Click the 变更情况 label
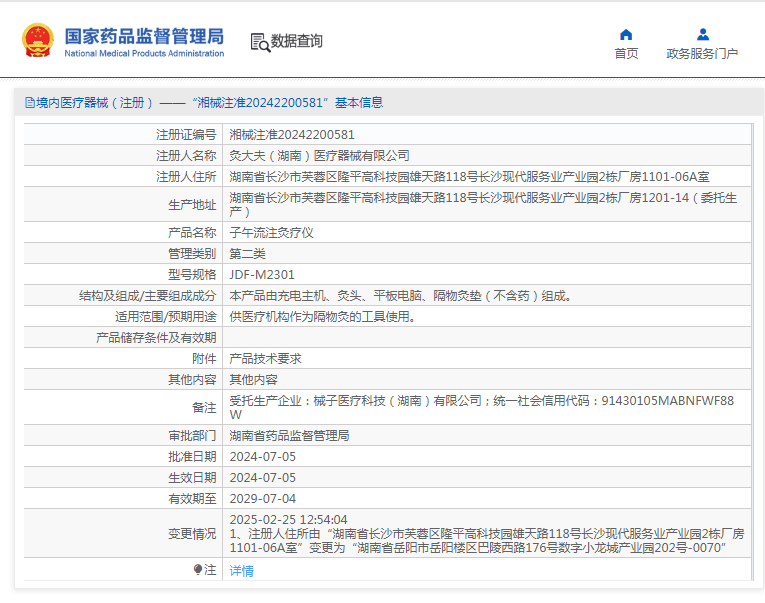Screen dimensions: 765x603 click(x=192, y=534)
